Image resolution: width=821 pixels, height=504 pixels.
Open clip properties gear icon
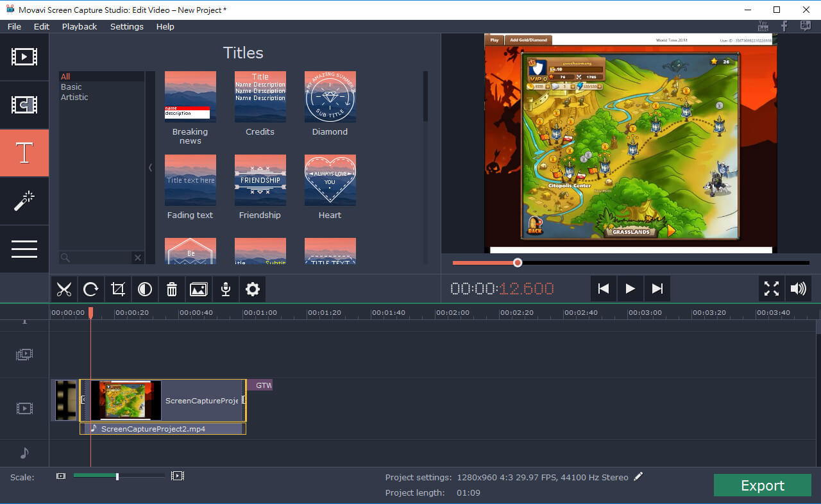(253, 289)
